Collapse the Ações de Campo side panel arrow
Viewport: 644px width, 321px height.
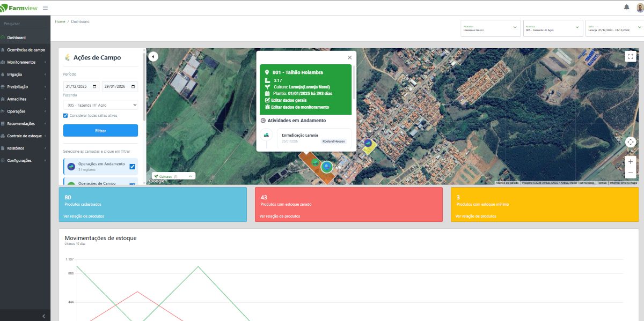tap(153, 56)
